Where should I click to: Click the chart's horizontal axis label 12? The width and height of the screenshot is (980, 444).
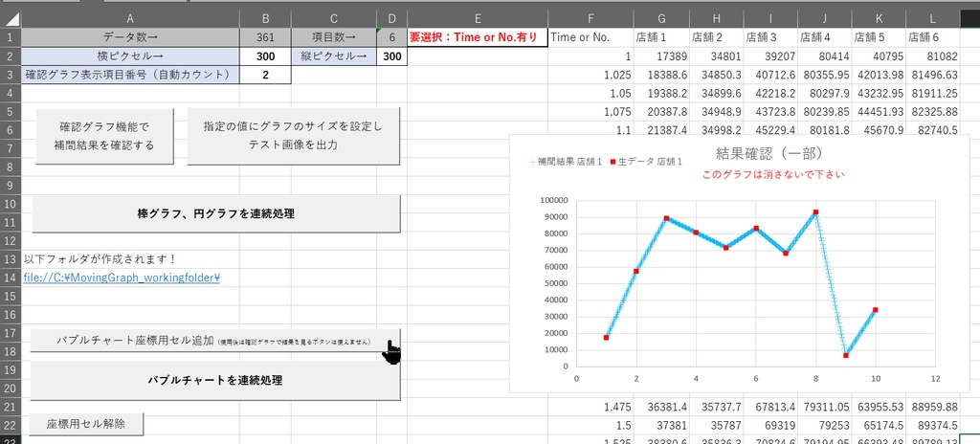tap(935, 378)
